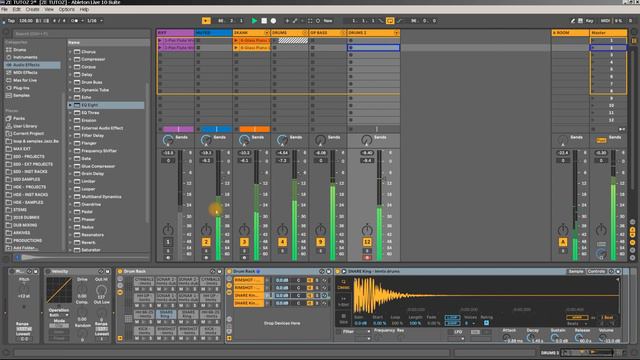
Task: Unfold the DRUMS group track header arrow
Action: [304, 33]
